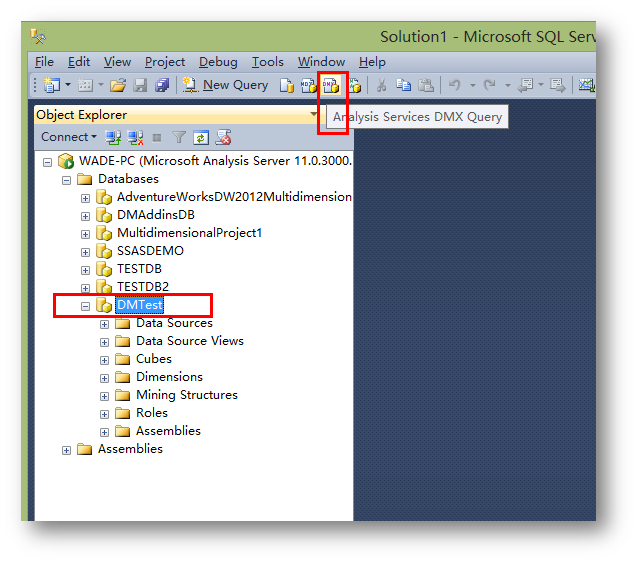Viewport: 638px width, 563px height.
Task: Open the File menu
Action: (44, 62)
